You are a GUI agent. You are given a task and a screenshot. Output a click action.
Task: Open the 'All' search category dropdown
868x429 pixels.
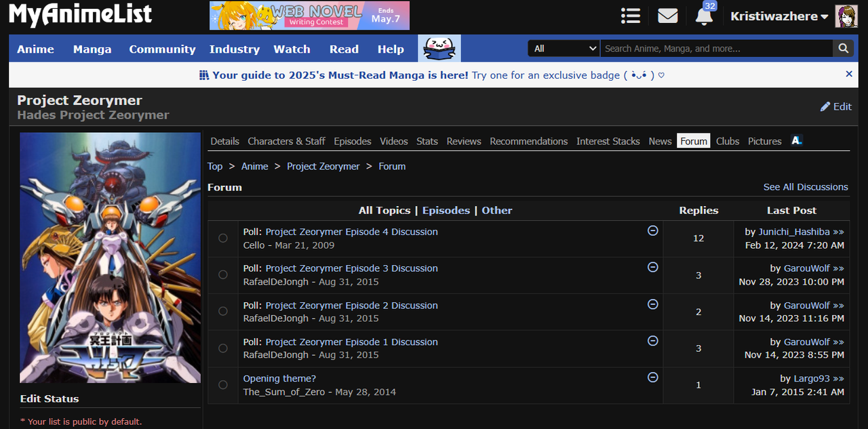pos(564,48)
